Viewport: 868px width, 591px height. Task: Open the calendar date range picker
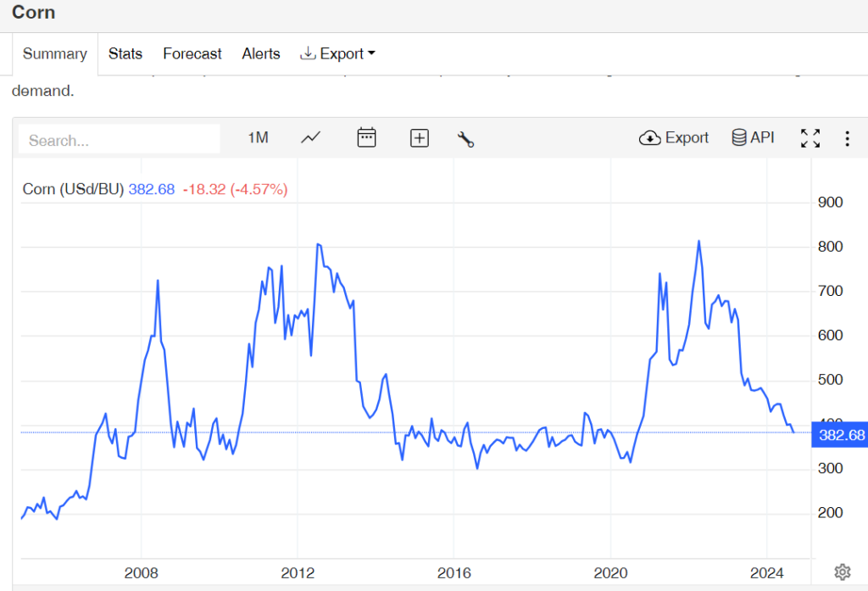[366, 137]
